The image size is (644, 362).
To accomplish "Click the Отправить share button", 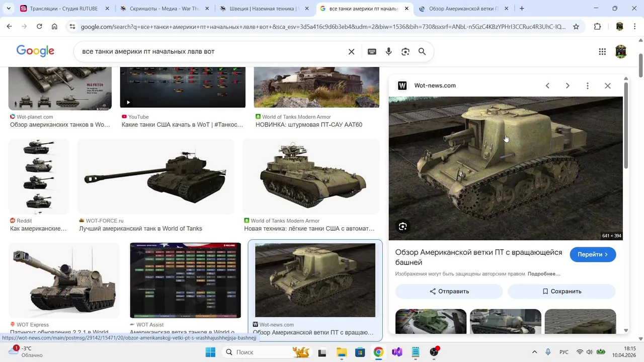I will 449,291.
